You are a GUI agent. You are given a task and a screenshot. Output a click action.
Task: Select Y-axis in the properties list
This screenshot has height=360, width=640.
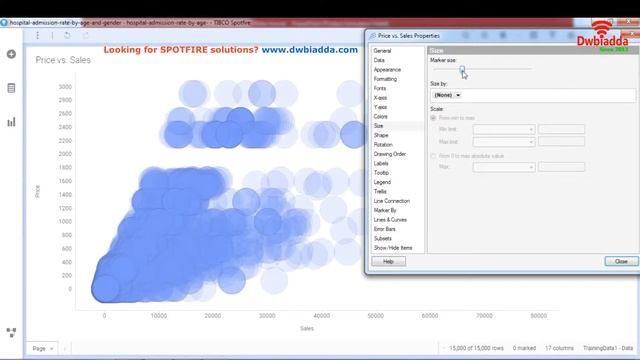coord(380,107)
